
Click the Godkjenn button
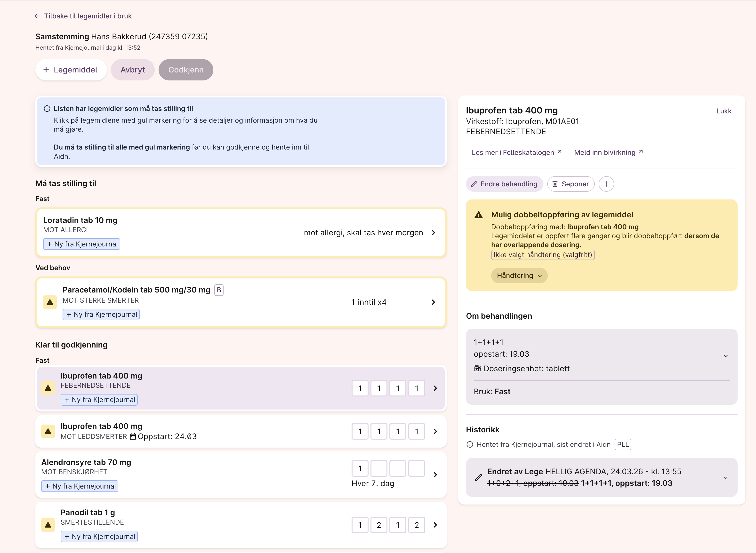pos(185,70)
